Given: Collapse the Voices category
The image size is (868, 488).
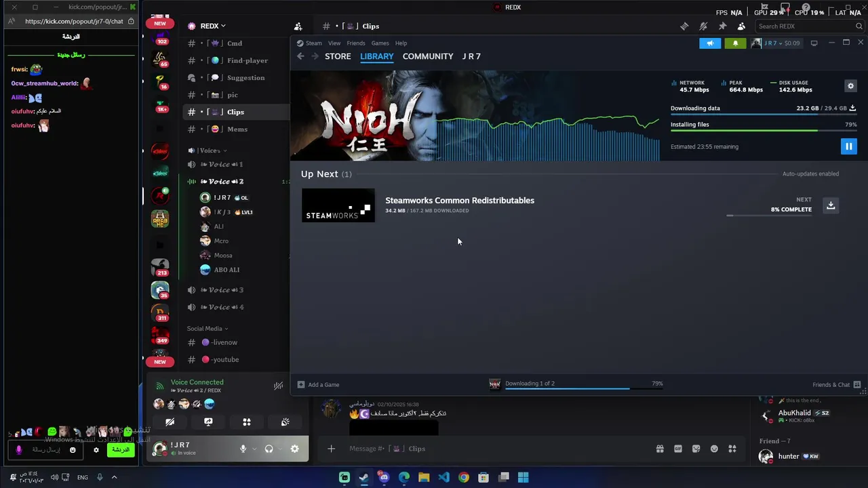Looking at the screenshot, I should 210,150.
